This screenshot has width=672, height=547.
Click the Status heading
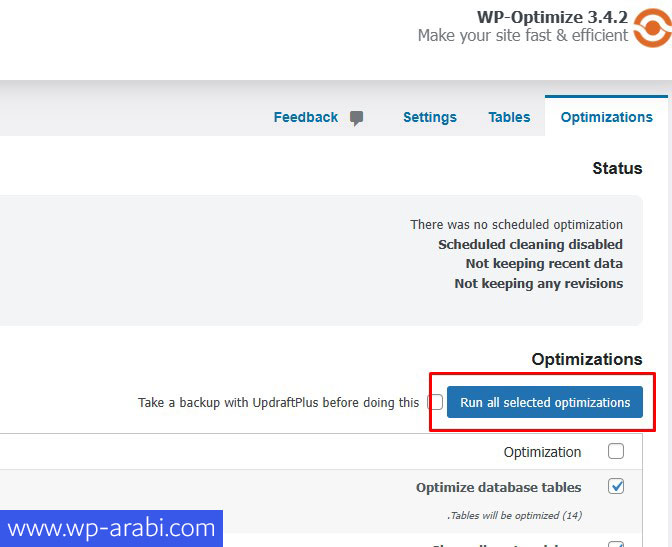click(x=617, y=168)
